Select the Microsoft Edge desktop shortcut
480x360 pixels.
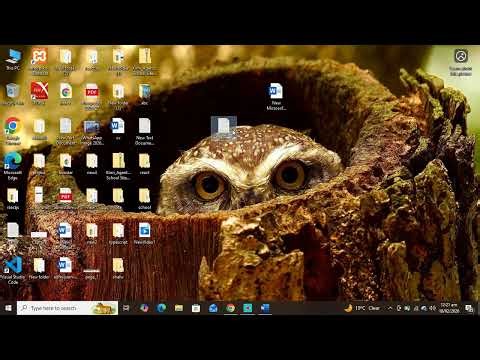point(13,166)
